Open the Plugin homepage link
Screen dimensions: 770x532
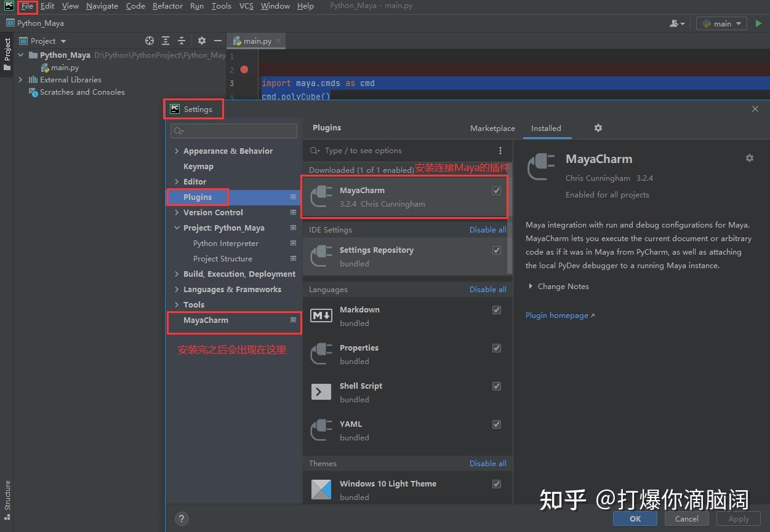pos(556,315)
